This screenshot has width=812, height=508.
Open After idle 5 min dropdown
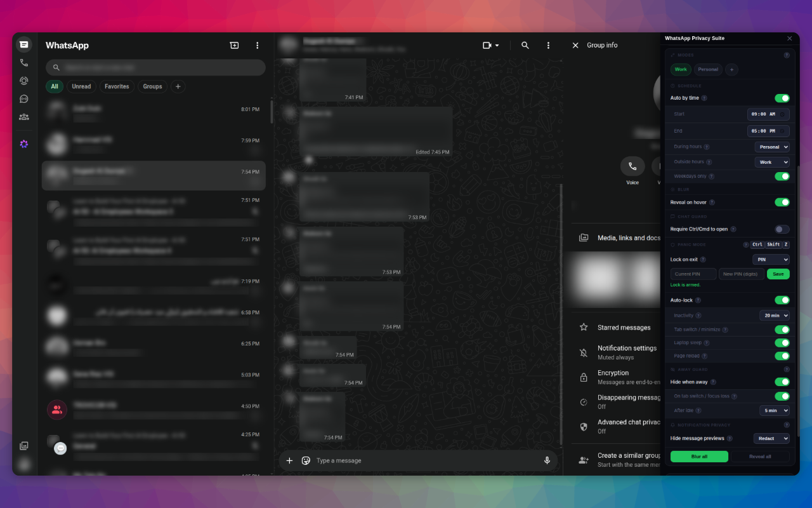pyautogui.click(x=775, y=411)
